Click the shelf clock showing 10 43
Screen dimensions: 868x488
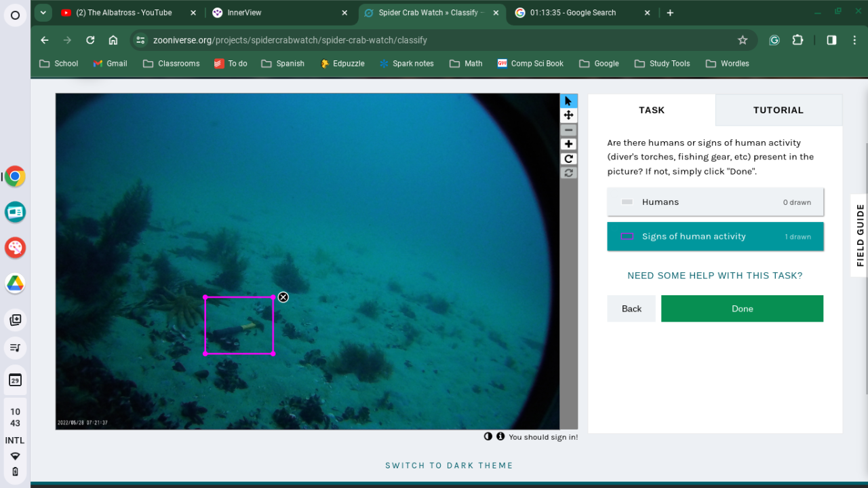click(15, 417)
